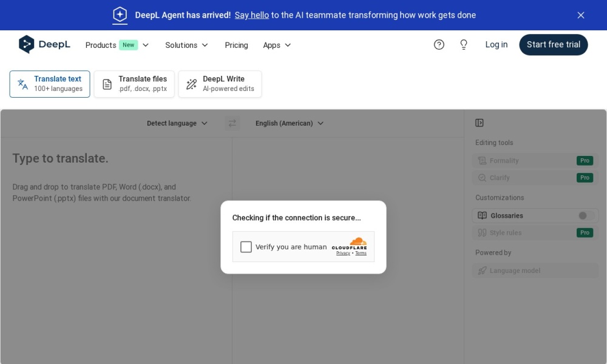
Task: Open the help question mark icon
Action: 439,44
